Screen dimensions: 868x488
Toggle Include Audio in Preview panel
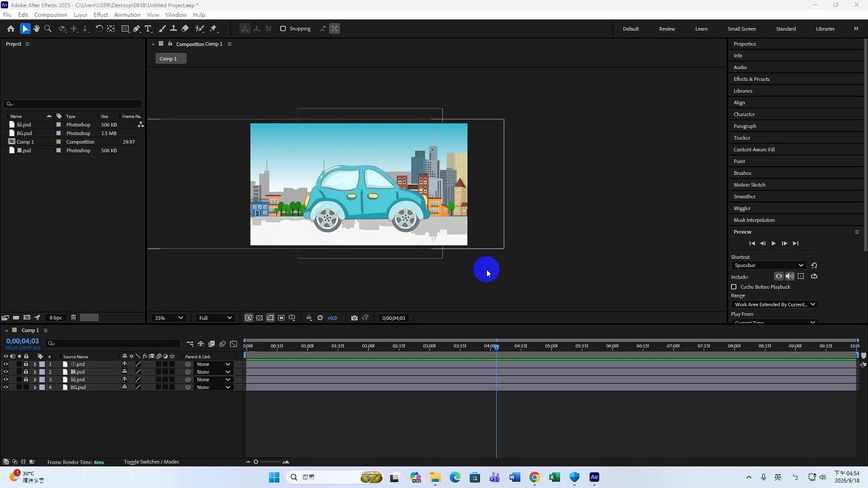(789, 276)
